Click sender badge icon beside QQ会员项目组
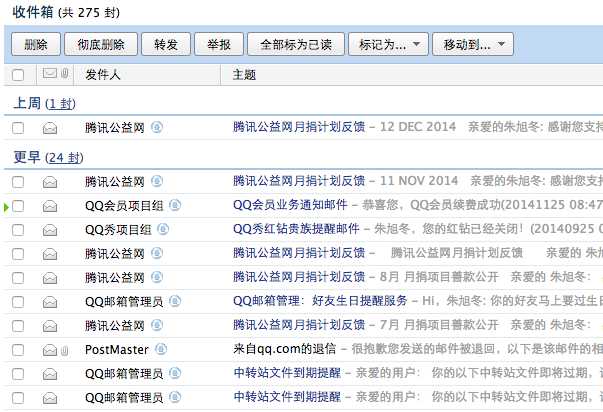The width and height of the screenshot is (603, 412). click(175, 205)
